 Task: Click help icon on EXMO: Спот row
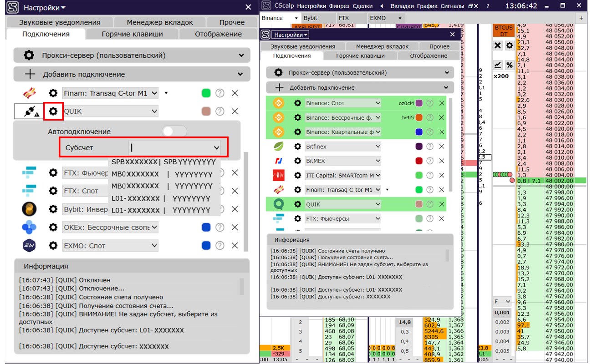[x=220, y=246]
